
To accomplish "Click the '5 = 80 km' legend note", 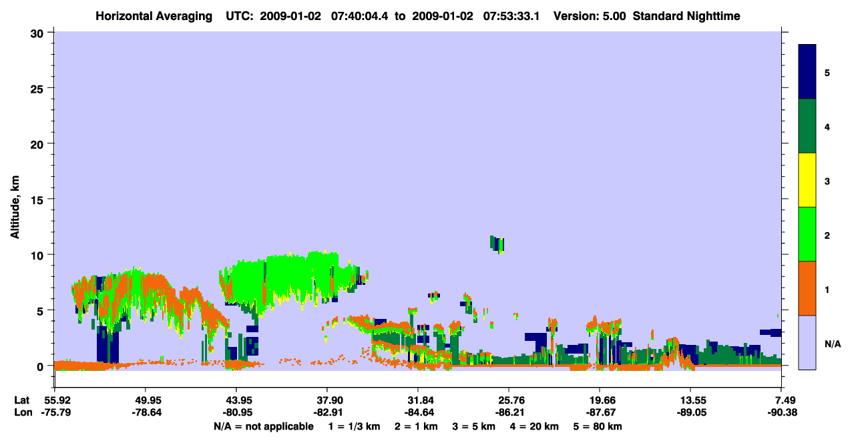I will (x=599, y=426).
